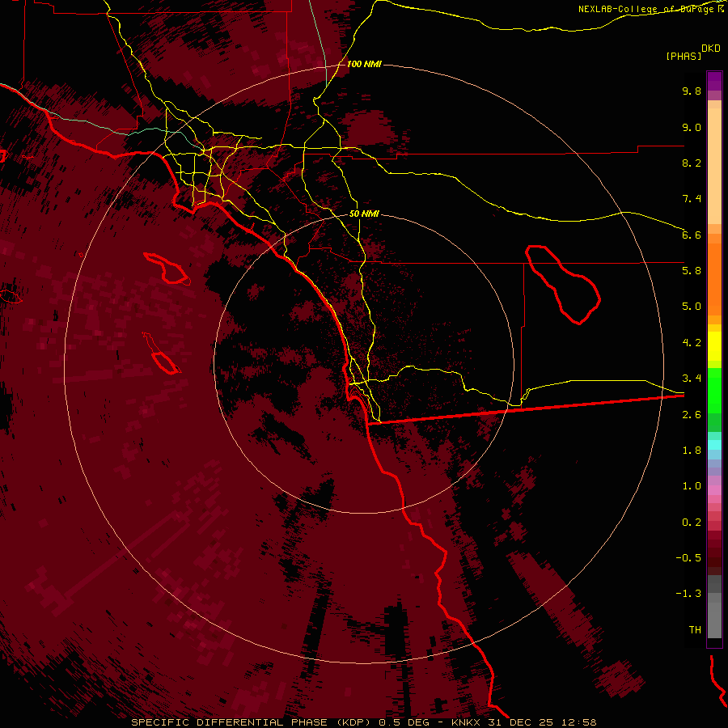The width and height of the screenshot is (728, 728).
Task: Pick the yellow segment of the color bar
Action: pos(714,346)
